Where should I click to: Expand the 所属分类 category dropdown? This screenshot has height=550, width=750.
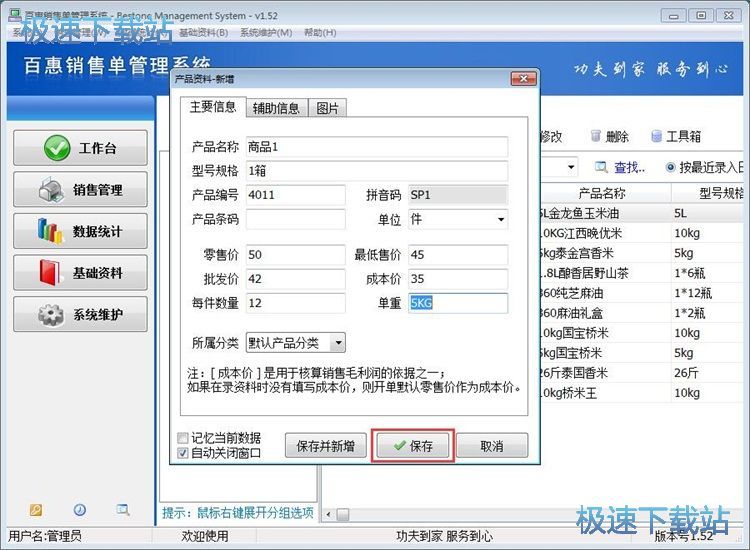339,342
